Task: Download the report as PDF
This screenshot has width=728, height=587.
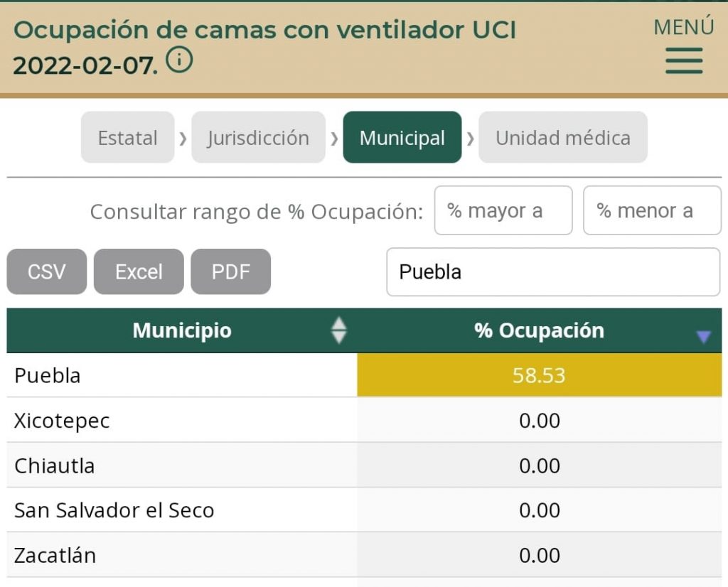Action: [x=231, y=271]
